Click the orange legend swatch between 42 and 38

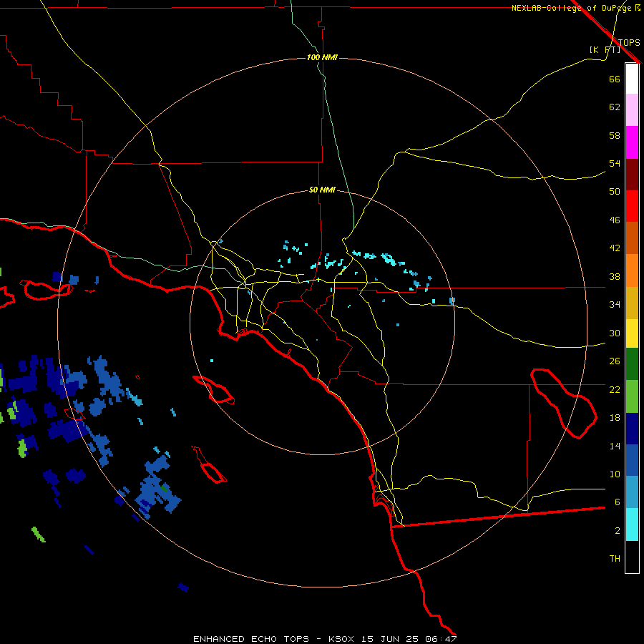point(632,270)
